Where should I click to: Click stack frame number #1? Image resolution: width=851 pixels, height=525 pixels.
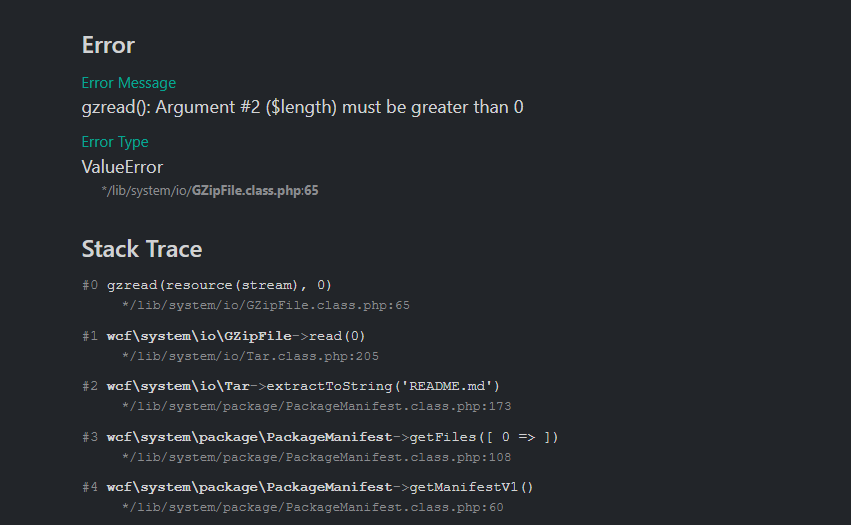click(91, 336)
